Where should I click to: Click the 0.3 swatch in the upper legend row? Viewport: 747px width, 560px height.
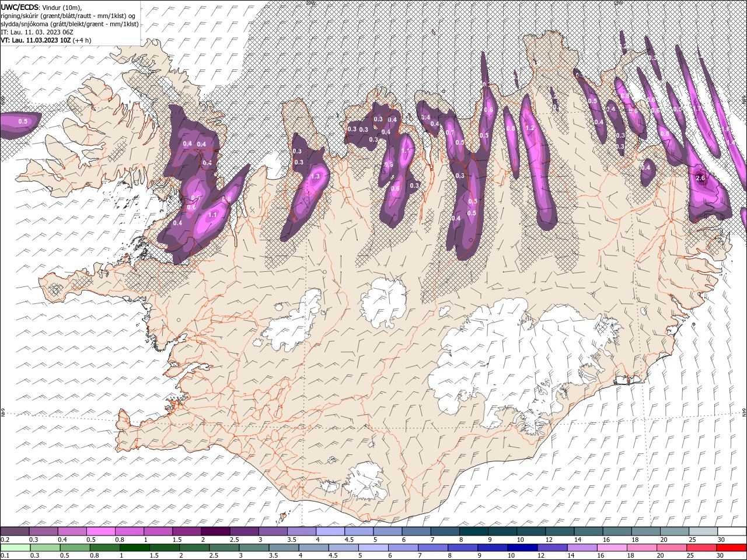click(x=43, y=531)
